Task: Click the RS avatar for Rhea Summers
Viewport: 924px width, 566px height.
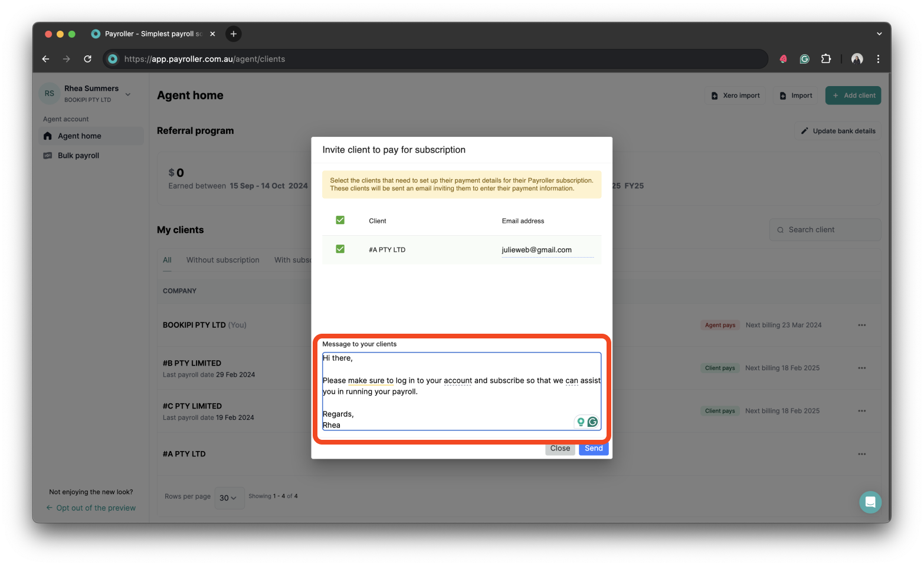Action: tap(50, 93)
